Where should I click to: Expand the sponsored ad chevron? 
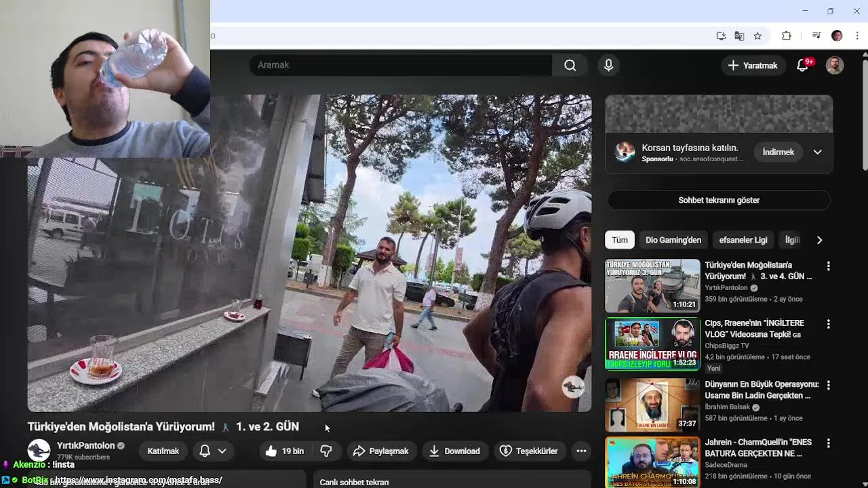pyautogui.click(x=818, y=152)
